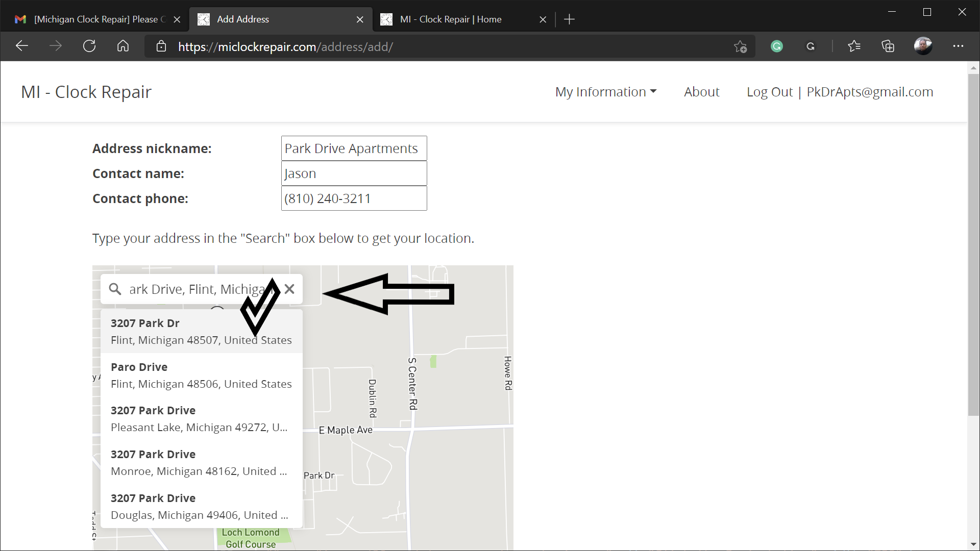This screenshot has height=551, width=980.
Task: Expand the My Information dropdown menu
Action: [x=605, y=91]
